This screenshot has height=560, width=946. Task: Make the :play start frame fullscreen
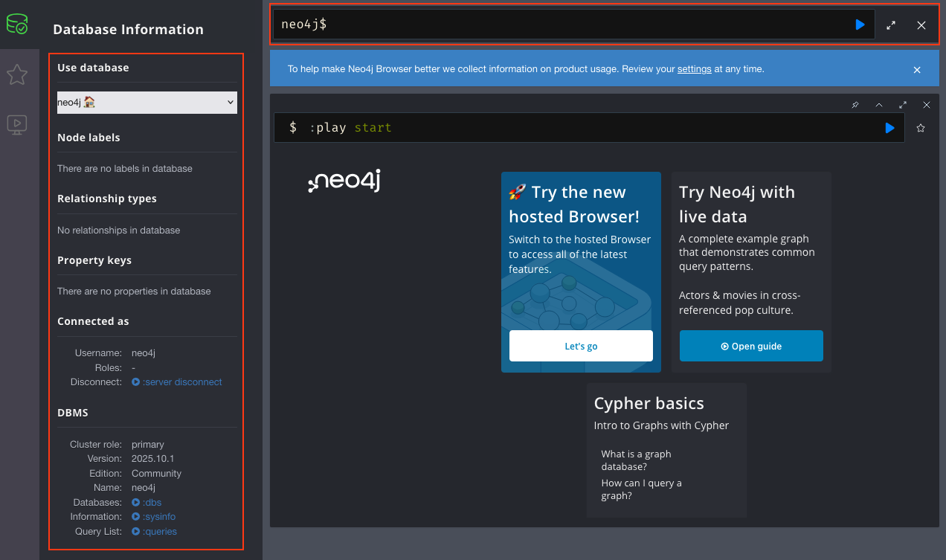(x=903, y=105)
